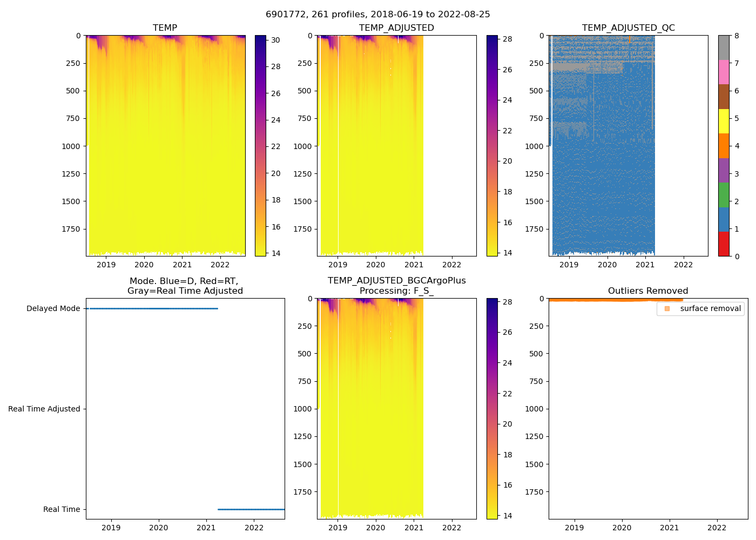Click the TEMP_ADJUSTED plot colorbar
756x540 pixels.
click(492, 146)
